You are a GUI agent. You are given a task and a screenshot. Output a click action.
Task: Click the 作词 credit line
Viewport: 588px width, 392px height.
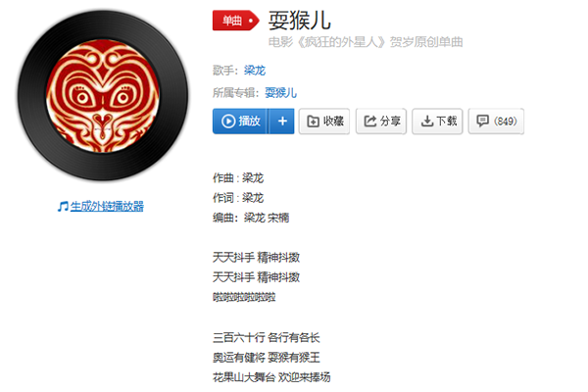238,198
